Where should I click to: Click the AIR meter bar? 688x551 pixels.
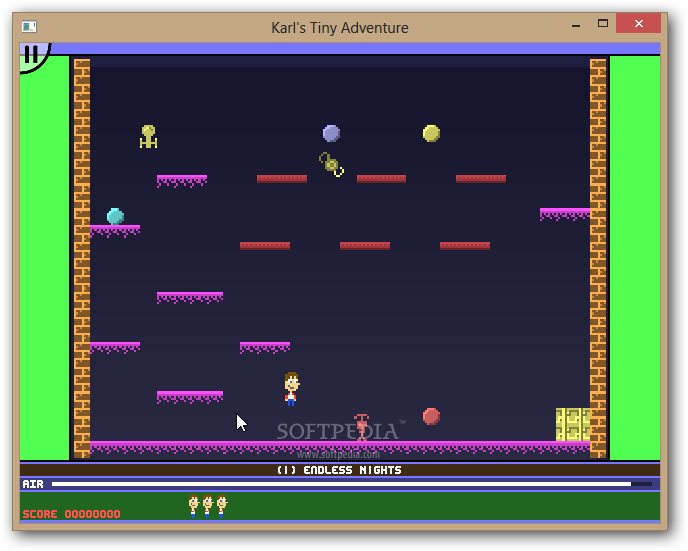351,484
